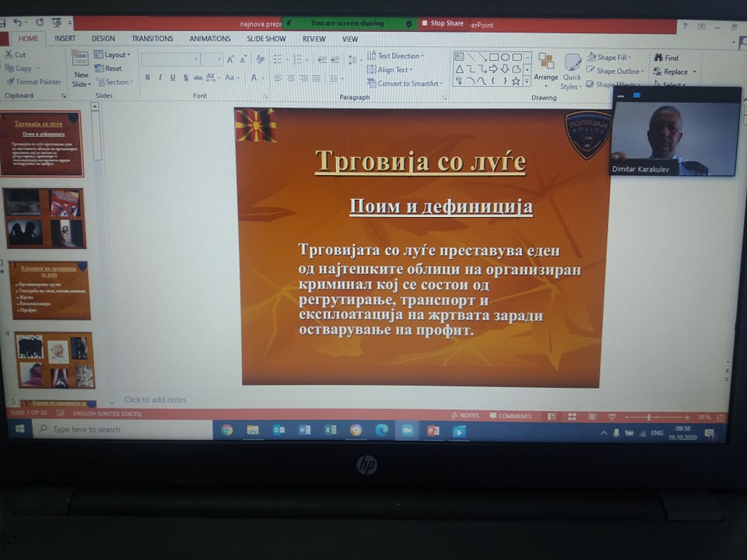The width and height of the screenshot is (747, 560).
Task: Click Replace in Editing group
Action: pyautogui.click(x=672, y=72)
